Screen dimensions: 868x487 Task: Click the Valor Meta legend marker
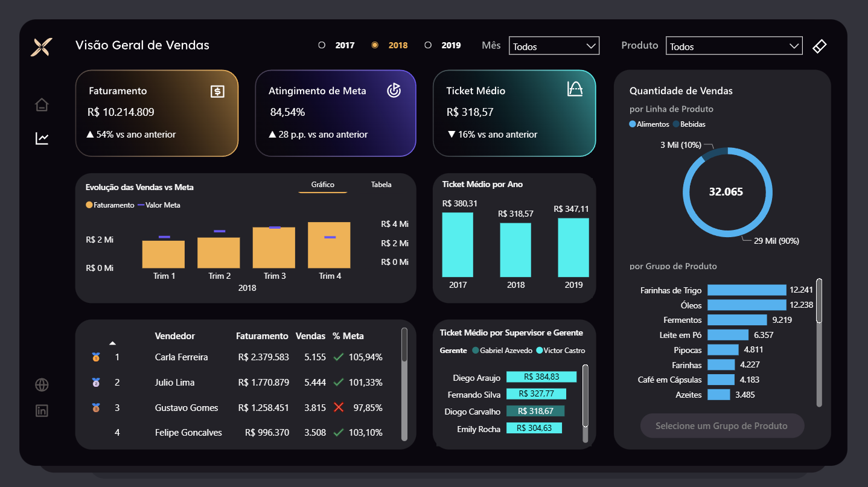141,205
